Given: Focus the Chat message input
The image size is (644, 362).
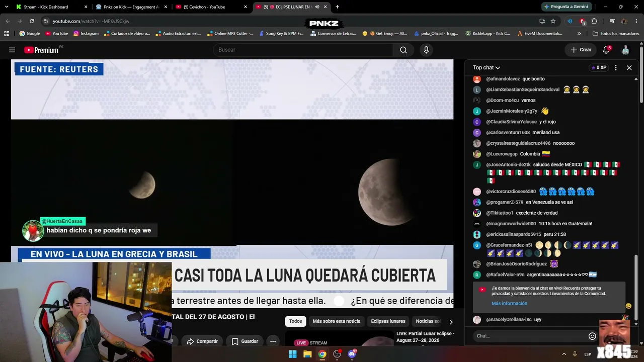Looking at the screenshot, I should (530, 336).
